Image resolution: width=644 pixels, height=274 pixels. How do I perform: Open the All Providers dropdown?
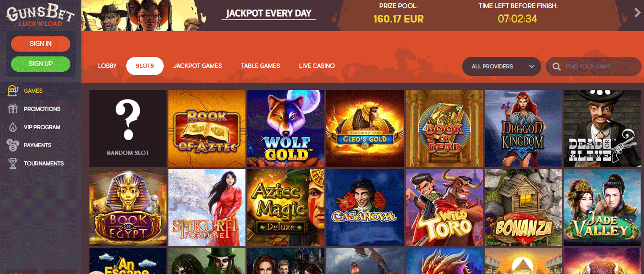[x=501, y=66]
